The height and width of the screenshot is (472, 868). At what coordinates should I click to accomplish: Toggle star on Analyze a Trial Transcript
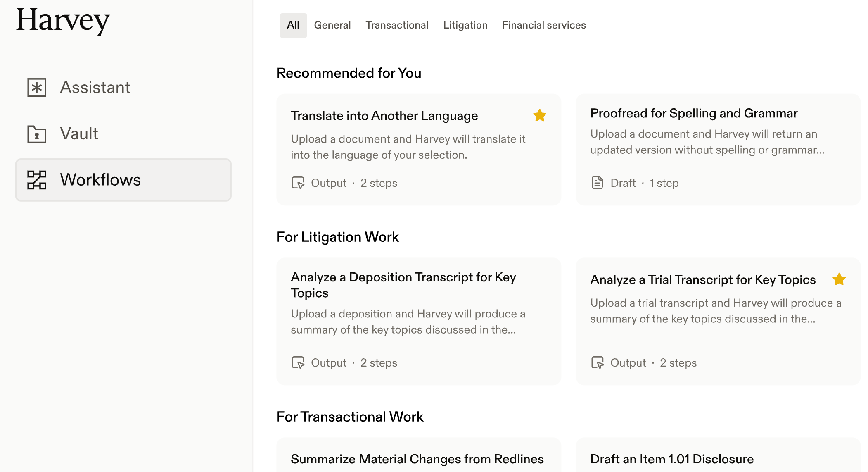point(839,279)
